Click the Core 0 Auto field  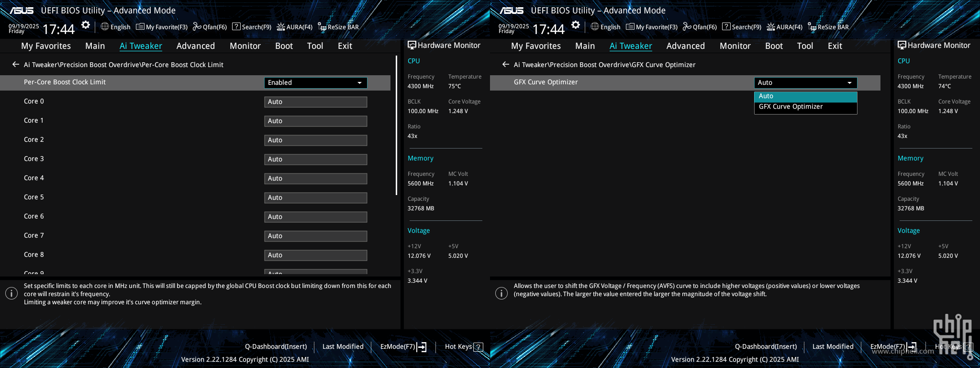316,102
